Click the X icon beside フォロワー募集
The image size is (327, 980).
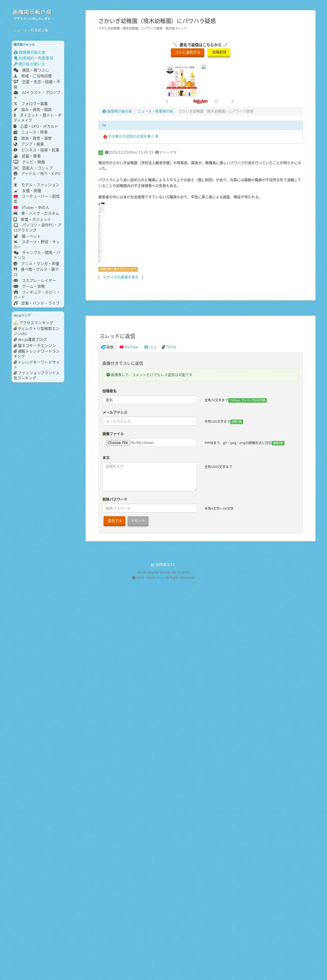15,104
